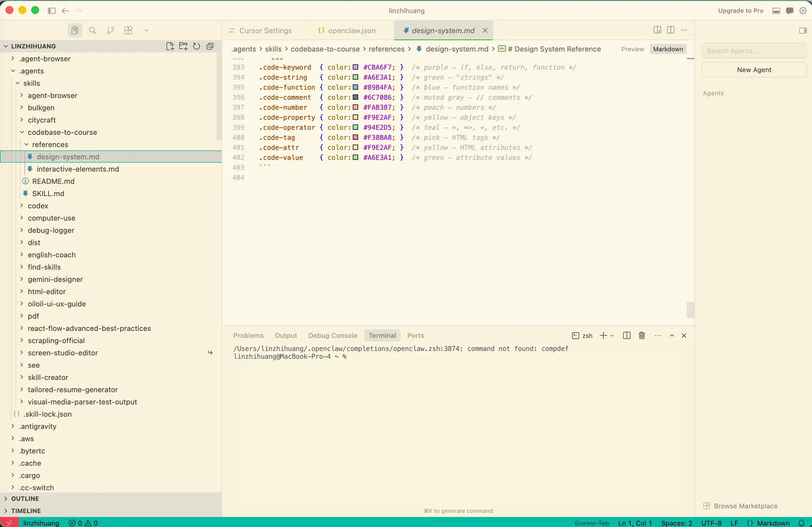Image resolution: width=812 pixels, height=527 pixels.
Task: Open the terminal launch profile dropdown
Action: 613,336
